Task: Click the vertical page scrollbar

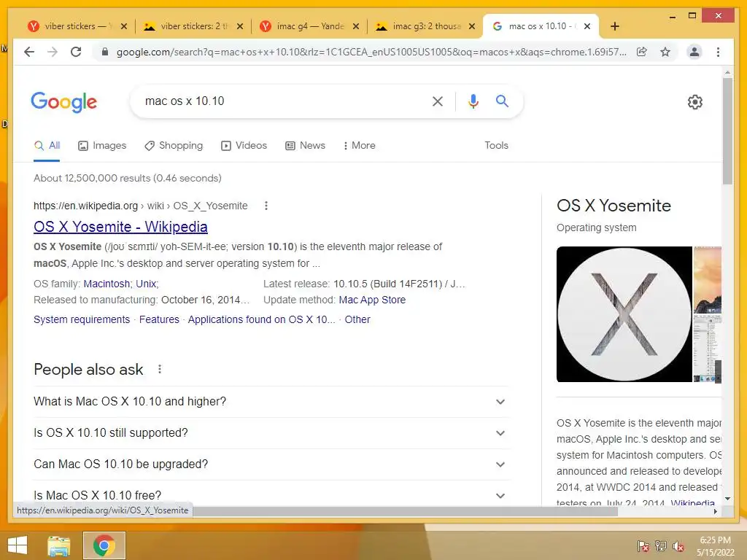Action: pos(727,131)
